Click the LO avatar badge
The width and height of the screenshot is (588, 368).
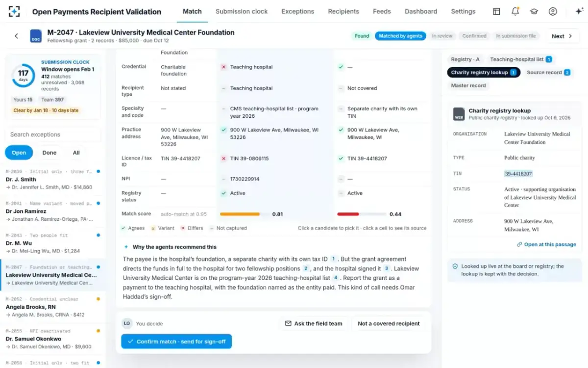127,323
